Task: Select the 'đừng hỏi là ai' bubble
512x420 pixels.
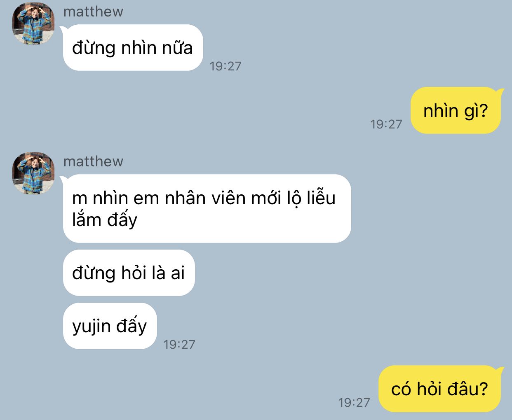Action: (x=129, y=273)
